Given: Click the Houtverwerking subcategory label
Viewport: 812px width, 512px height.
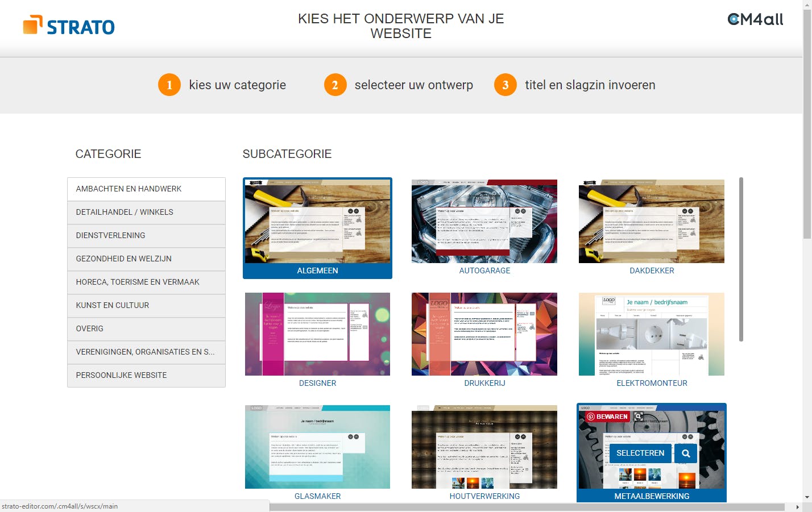Looking at the screenshot, I should (x=484, y=496).
